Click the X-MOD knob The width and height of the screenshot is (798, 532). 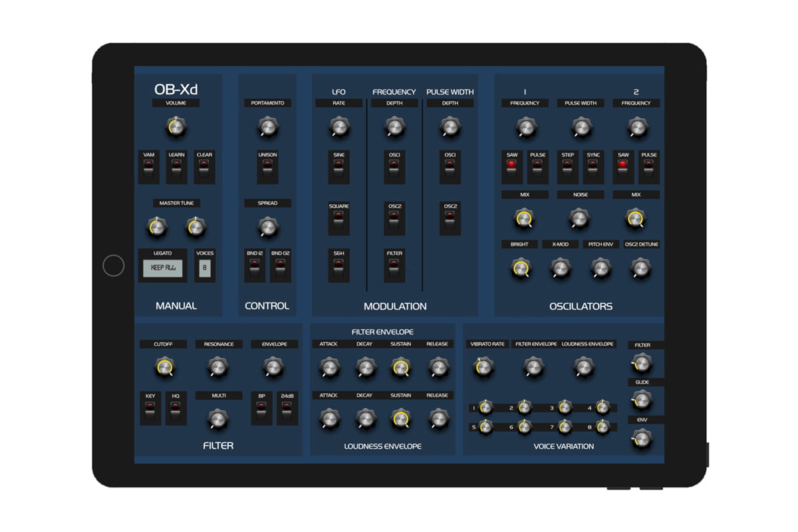(560, 268)
